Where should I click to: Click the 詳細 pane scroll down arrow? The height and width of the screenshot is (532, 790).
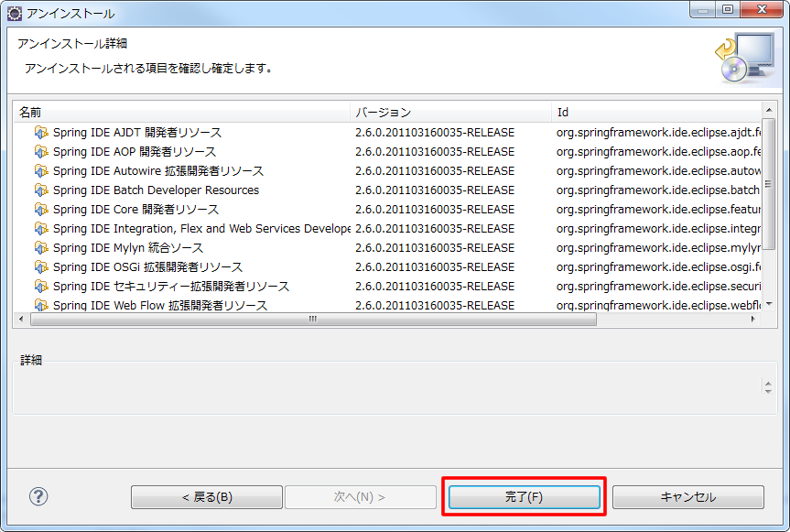768,391
